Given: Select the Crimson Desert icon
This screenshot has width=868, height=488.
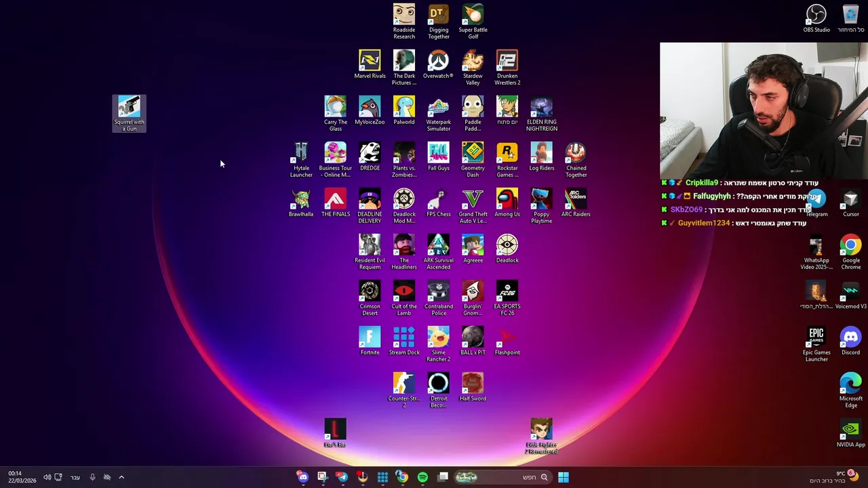Looking at the screenshot, I should [x=370, y=298].
